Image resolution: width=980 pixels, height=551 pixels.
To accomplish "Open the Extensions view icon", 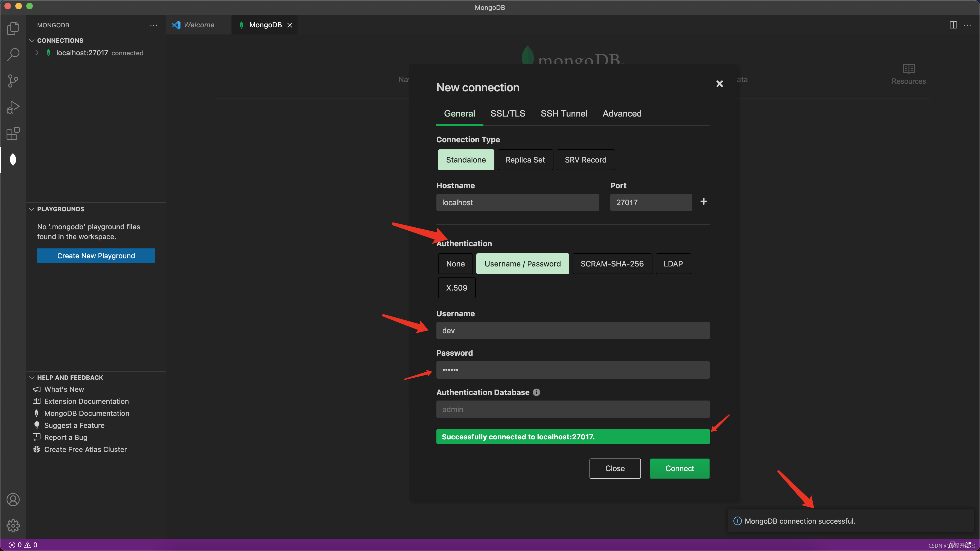I will click(13, 134).
